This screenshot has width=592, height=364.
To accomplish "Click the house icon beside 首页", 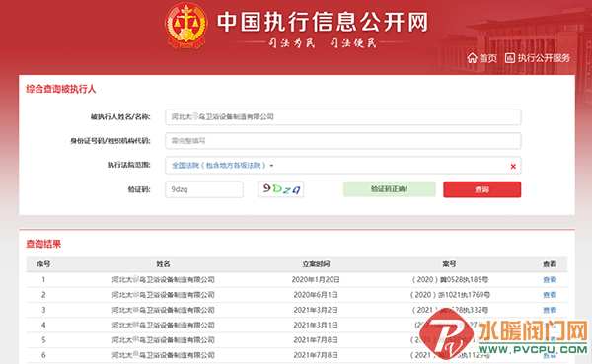I will pyautogui.click(x=472, y=58).
